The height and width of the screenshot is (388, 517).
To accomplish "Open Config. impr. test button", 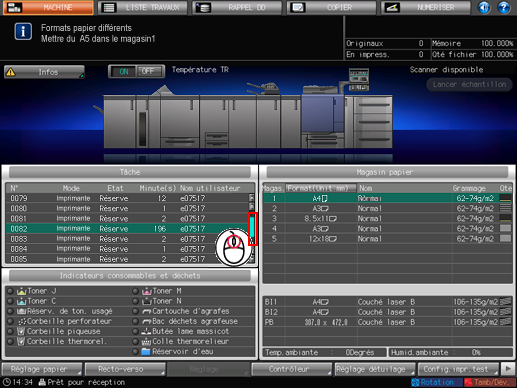I will (x=458, y=369).
